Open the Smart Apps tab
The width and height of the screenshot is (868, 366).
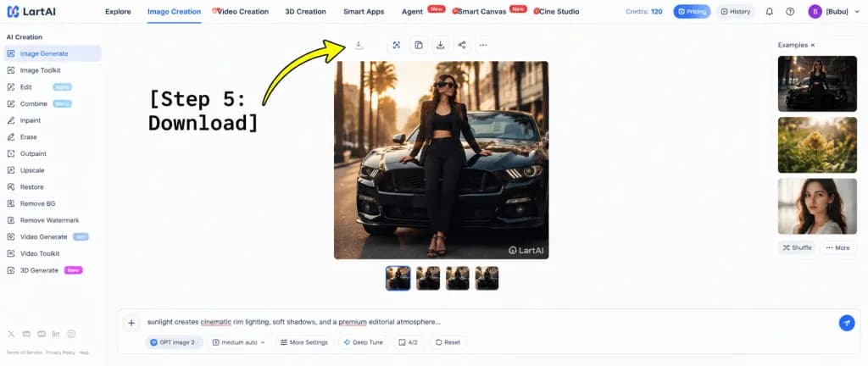pos(364,12)
